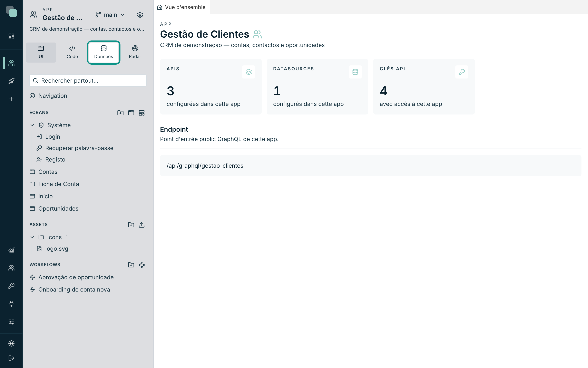Collapse the icons folder chevron
This screenshot has height=368, width=588.
tap(32, 237)
